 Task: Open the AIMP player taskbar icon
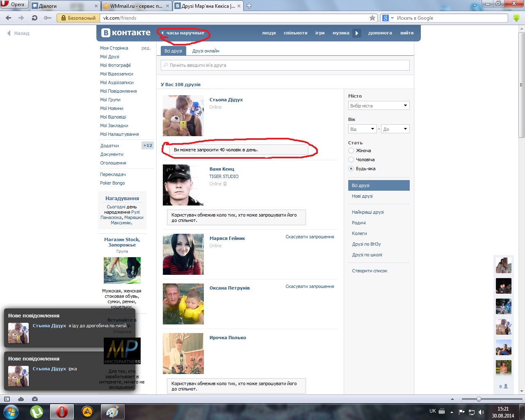[x=87, y=411]
